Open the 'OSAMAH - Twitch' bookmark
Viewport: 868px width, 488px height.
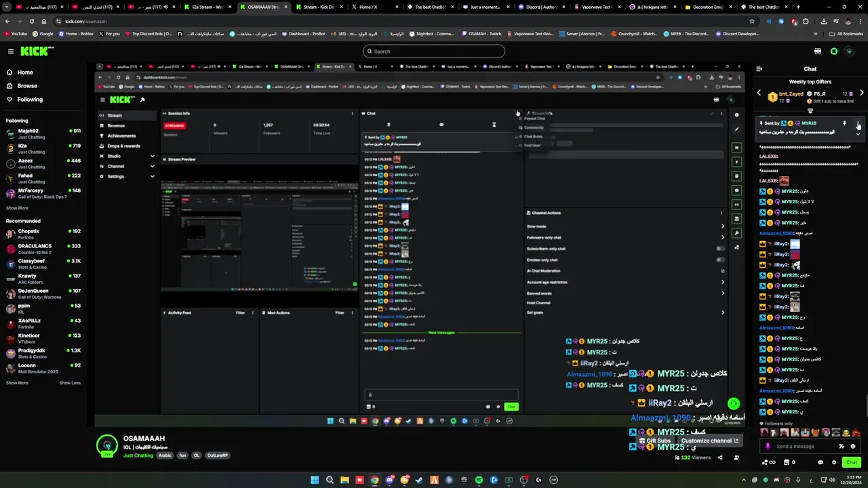(484, 33)
